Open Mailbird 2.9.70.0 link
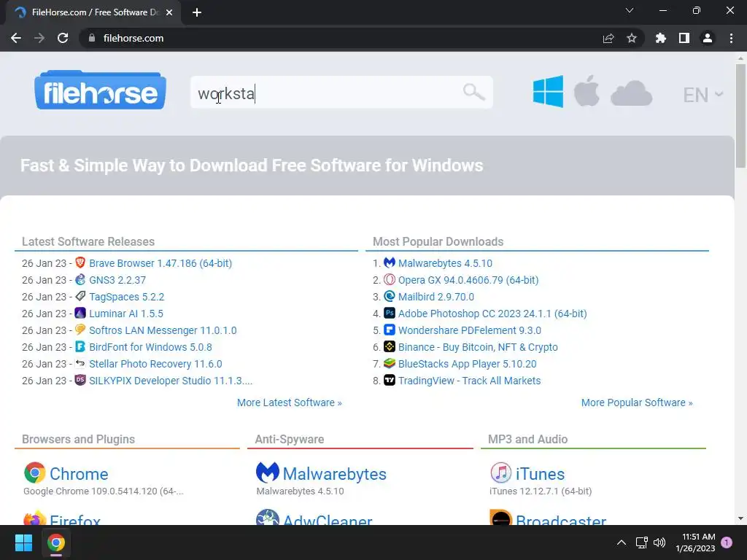Image resolution: width=747 pixels, height=560 pixels. tap(436, 297)
